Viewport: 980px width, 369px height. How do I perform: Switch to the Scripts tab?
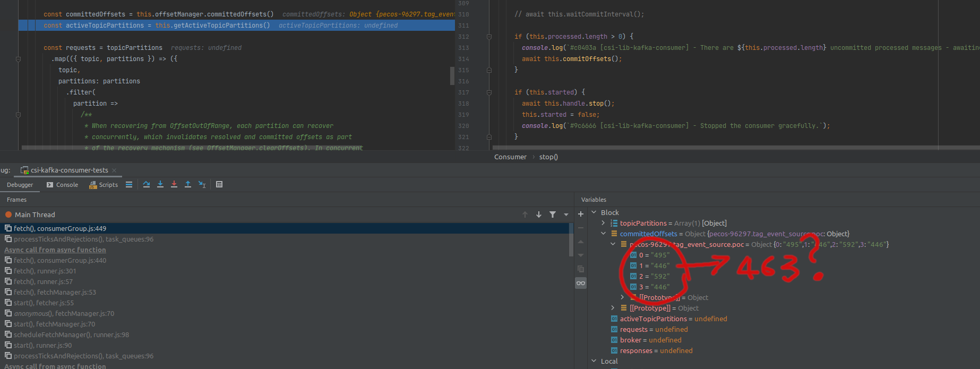104,185
